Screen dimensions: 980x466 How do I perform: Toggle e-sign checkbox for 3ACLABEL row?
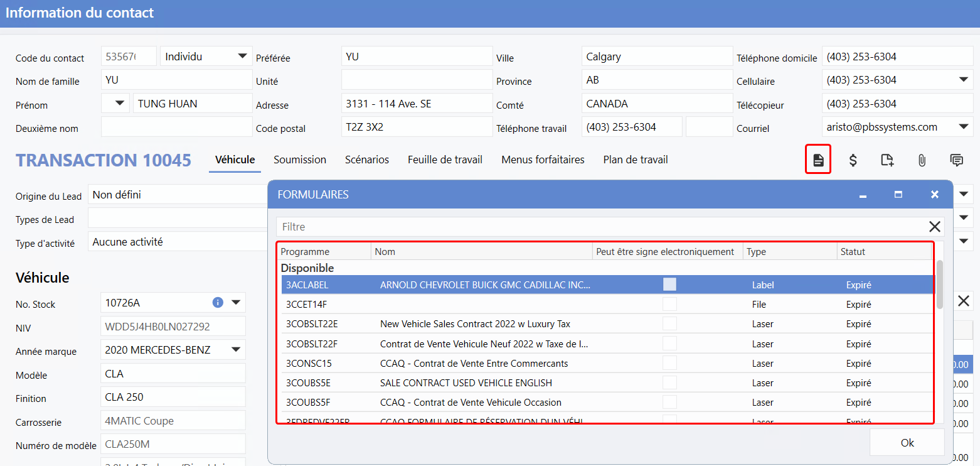[669, 284]
